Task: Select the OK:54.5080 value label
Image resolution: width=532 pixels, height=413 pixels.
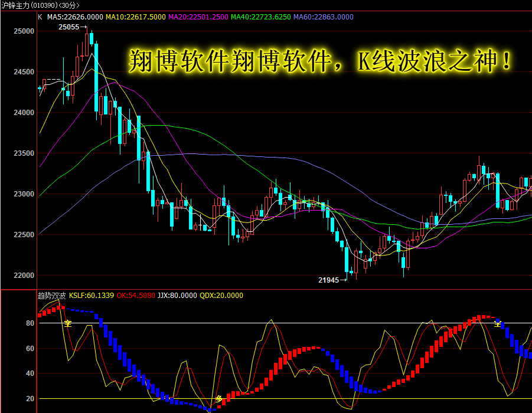Action: pyautogui.click(x=136, y=296)
